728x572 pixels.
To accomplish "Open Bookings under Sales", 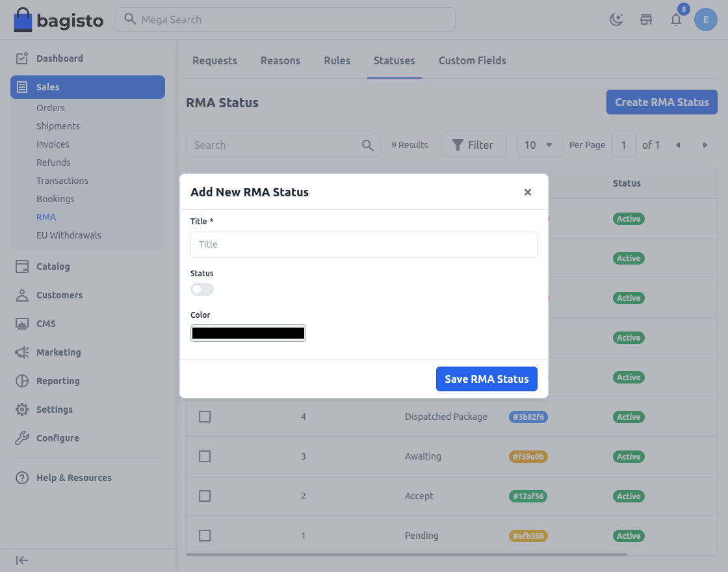I will [x=55, y=199].
